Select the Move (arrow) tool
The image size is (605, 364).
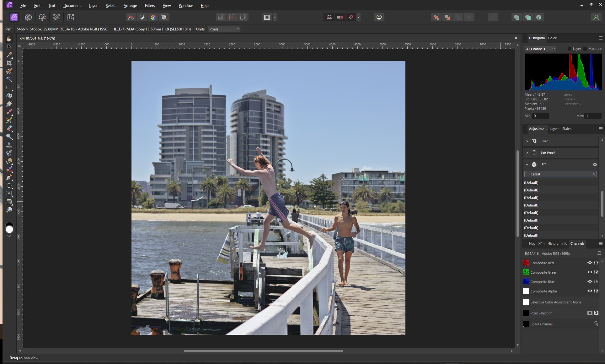tap(9, 47)
